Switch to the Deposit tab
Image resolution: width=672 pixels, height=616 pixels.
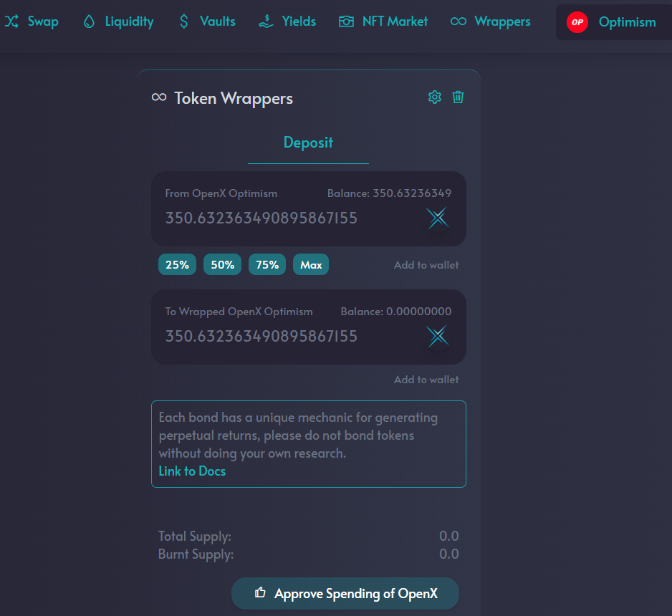click(x=308, y=143)
